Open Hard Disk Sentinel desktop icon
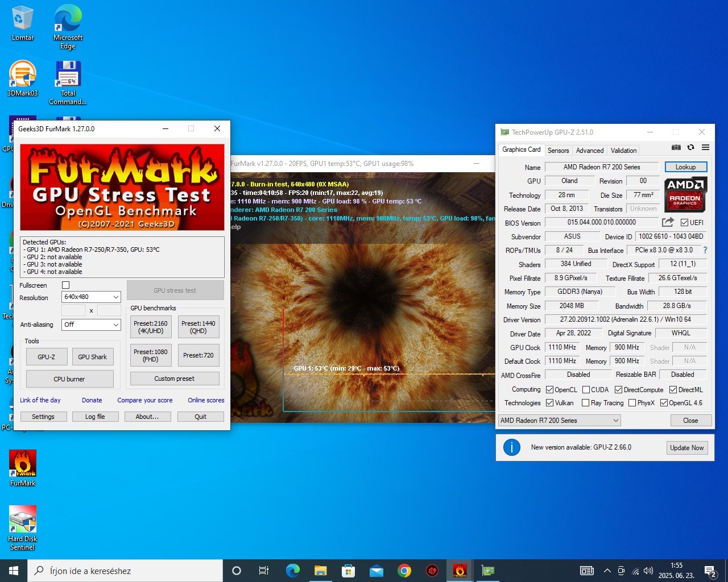Screen dimensions: 728x582 pos(23,528)
